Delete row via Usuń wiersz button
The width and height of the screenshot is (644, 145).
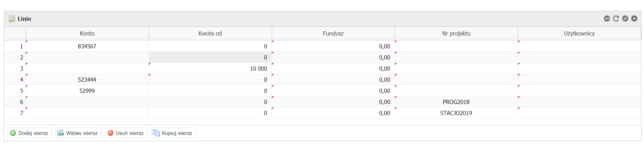(x=126, y=133)
